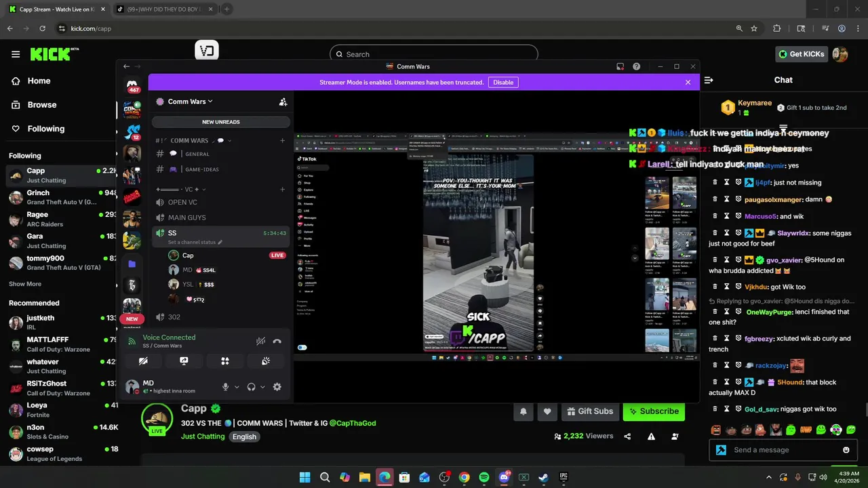Viewport: 868px width, 488px height.
Task: Click the hammer moderator icon in message box
Action: pos(721,449)
